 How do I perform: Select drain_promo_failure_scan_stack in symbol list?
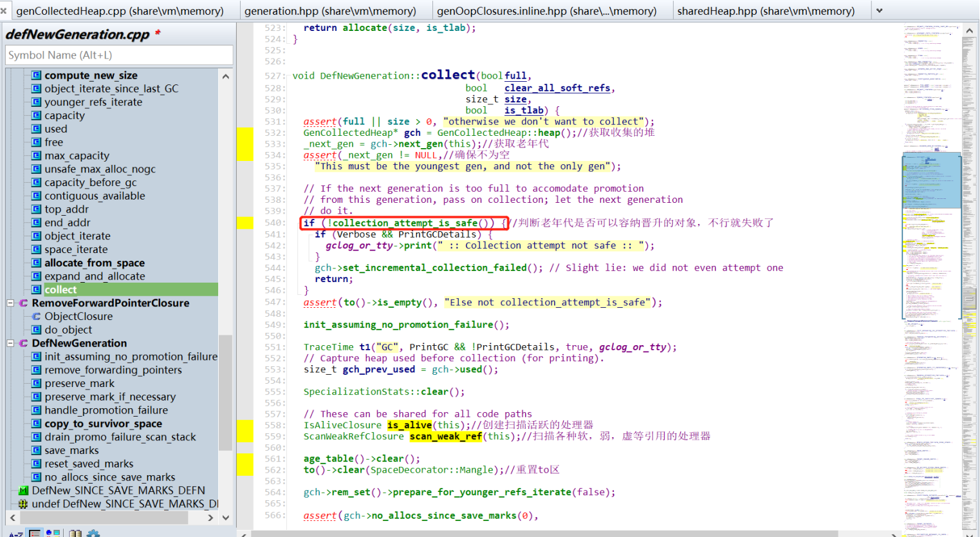point(120,437)
